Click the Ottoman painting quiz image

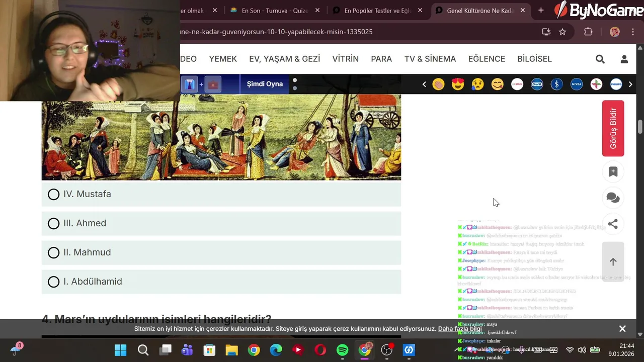221,137
